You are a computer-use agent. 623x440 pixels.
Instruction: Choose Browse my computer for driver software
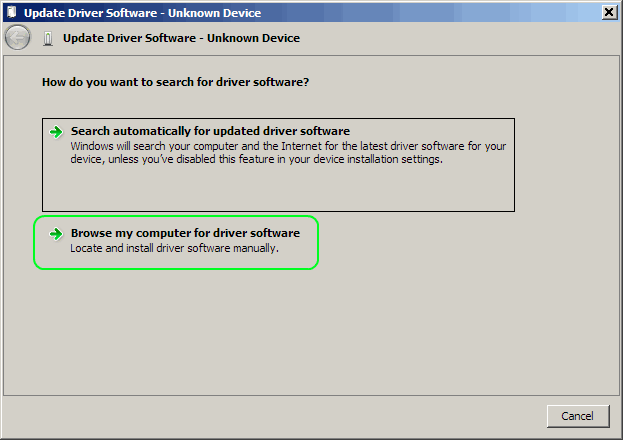(185, 233)
